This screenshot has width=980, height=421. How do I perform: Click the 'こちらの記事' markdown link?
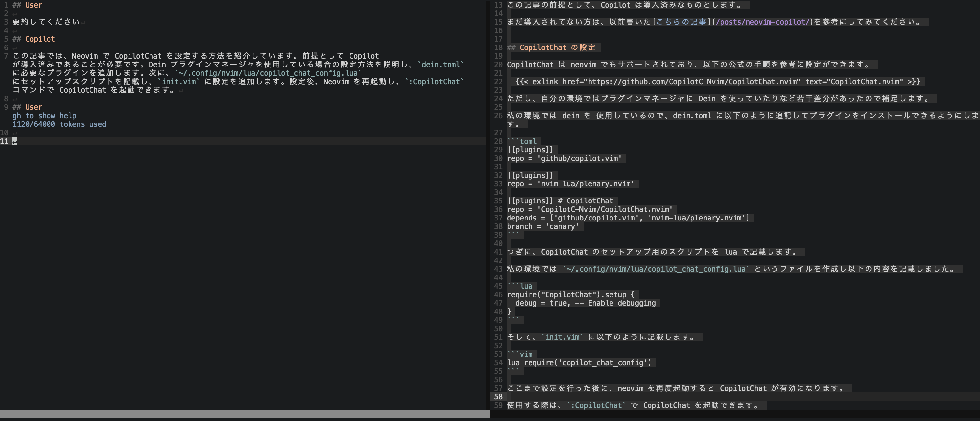pos(681,22)
